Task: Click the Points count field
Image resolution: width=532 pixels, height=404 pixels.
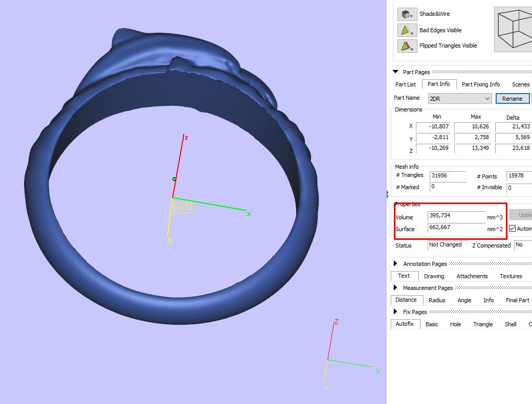Action: click(519, 176)
